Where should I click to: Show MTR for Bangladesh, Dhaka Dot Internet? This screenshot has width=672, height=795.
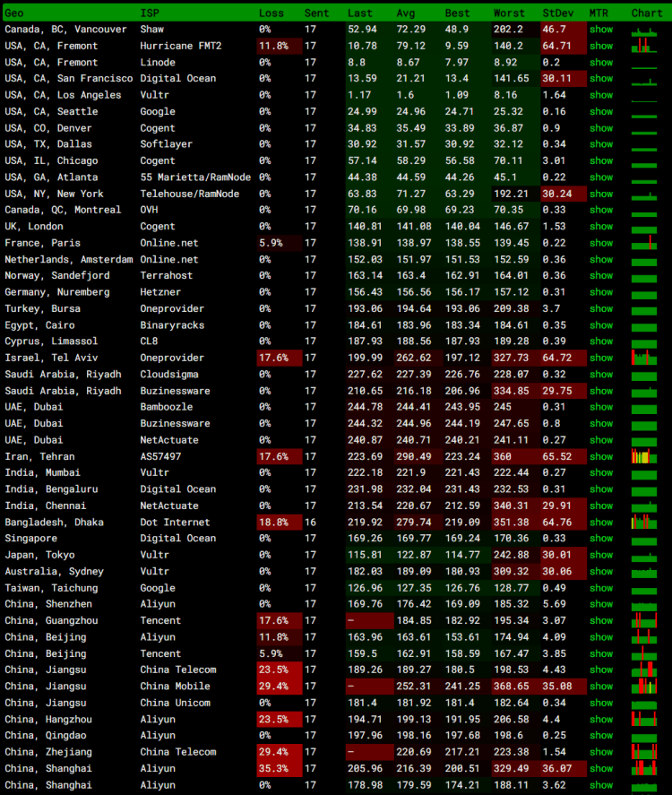[x=601, y=523]
